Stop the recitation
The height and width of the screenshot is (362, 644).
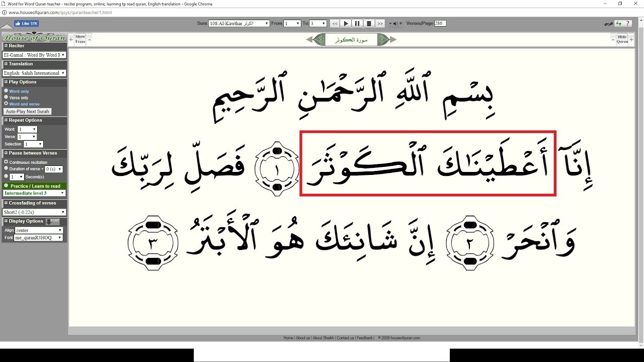click(369, 23)
